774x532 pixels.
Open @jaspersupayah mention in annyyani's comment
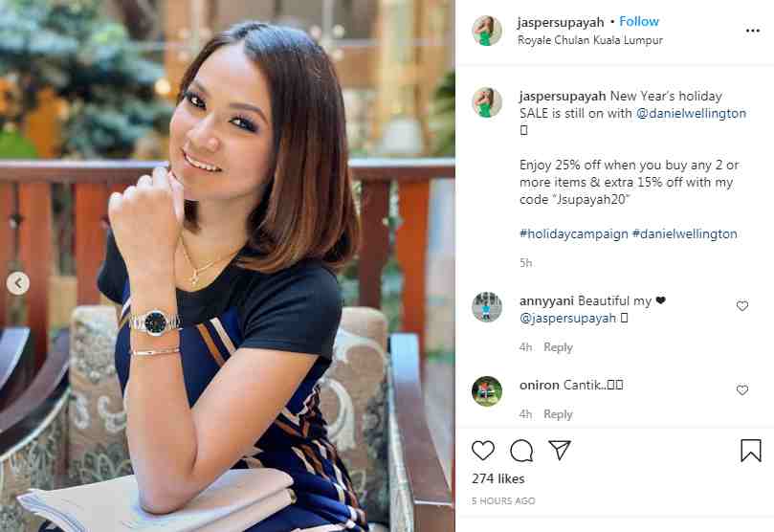(x=567, y=319)
